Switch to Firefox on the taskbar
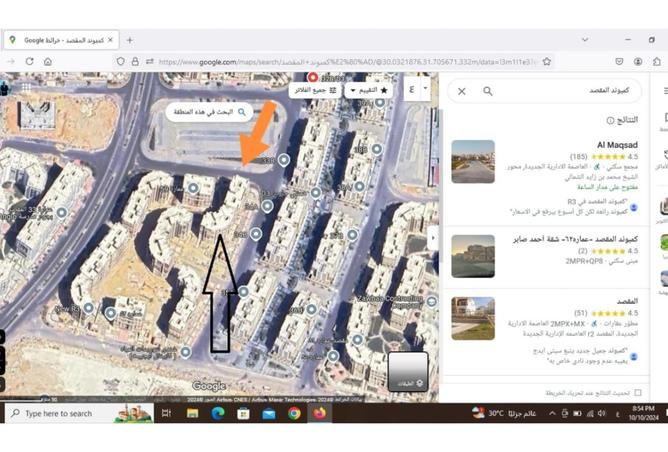The width and height of the screenshot is (668, 452). [320, 413]
